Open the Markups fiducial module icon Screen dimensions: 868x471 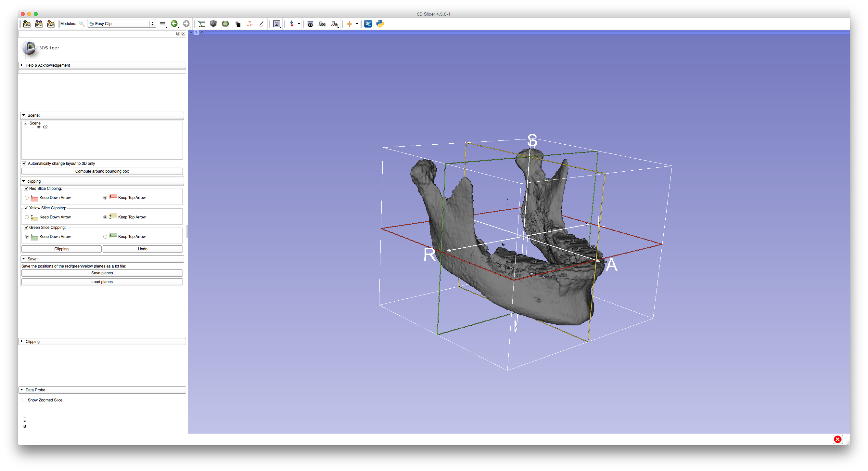[x=250, y=24]
